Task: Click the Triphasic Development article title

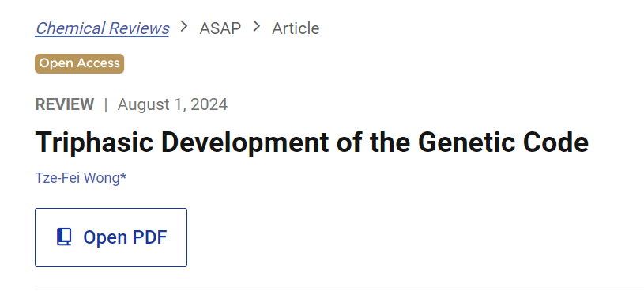Action: 312,142
